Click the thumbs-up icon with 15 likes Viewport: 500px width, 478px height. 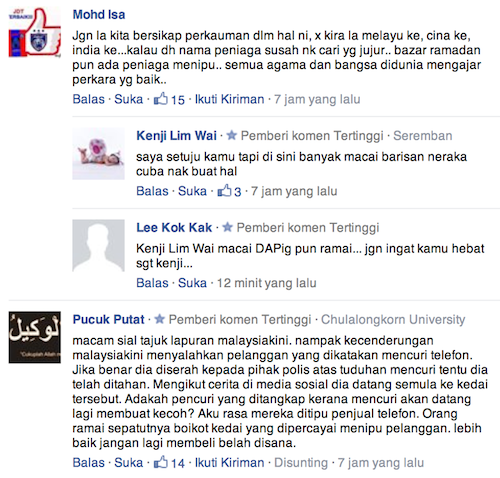tap(160, 99)
